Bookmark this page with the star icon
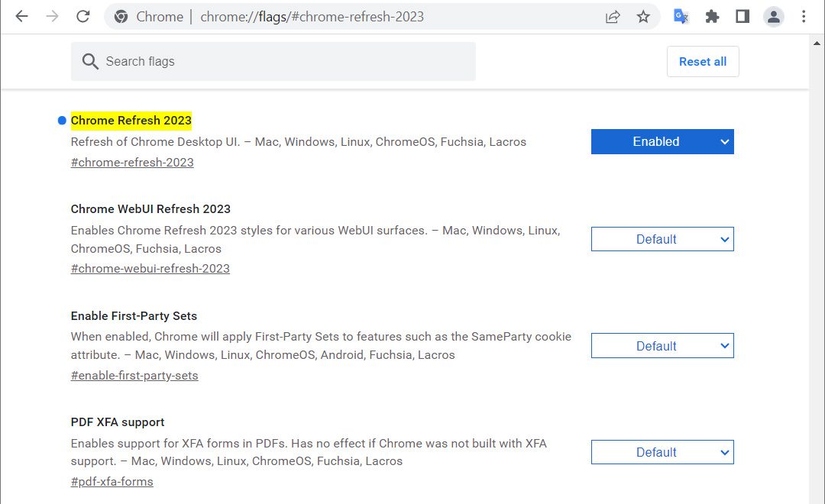Image resolution: width=825 pixels, height=504 pixels. click(643, 17)
